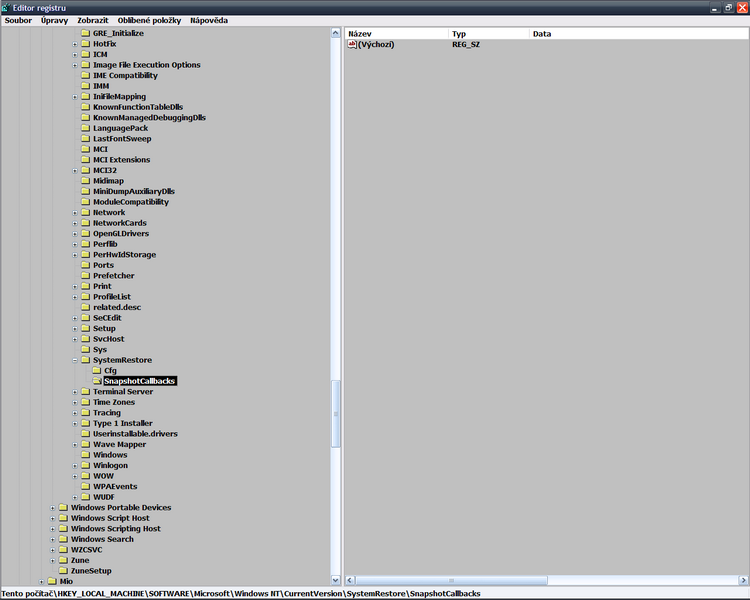Click the (Výchozí) string value icon
Image resolution: width=750 pixels, height=600 pixels.
tap(352, 44)
